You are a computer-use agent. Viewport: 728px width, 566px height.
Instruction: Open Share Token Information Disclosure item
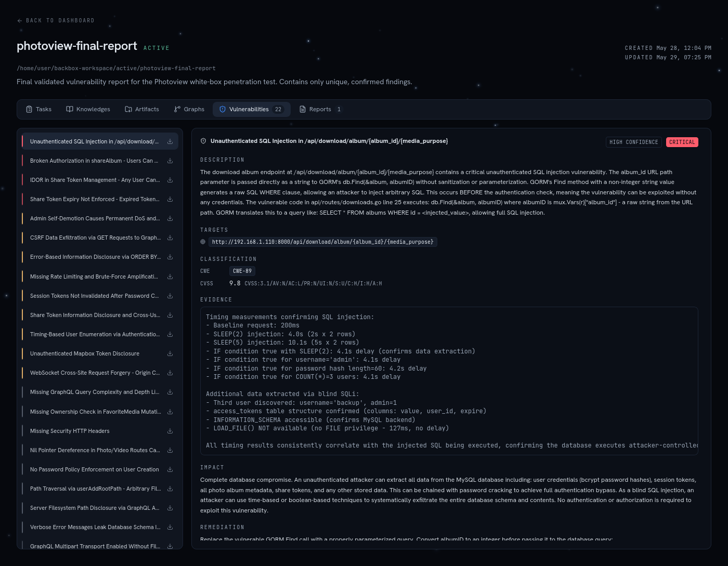(100, 315)
